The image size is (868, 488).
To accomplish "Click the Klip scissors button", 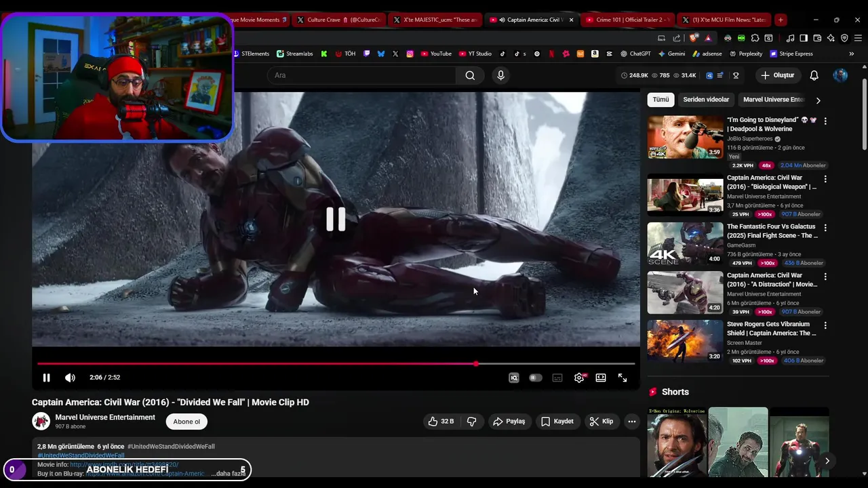I will (x=601, y=422).
